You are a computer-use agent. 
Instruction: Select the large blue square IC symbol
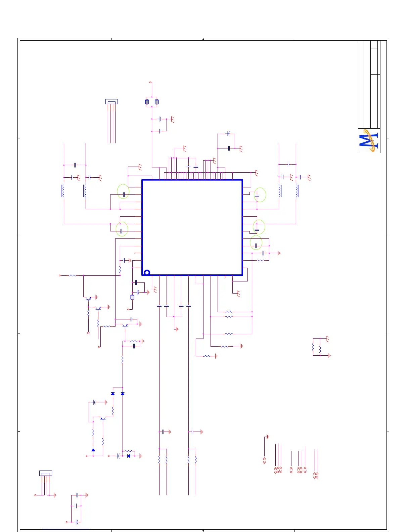point(192,227)
